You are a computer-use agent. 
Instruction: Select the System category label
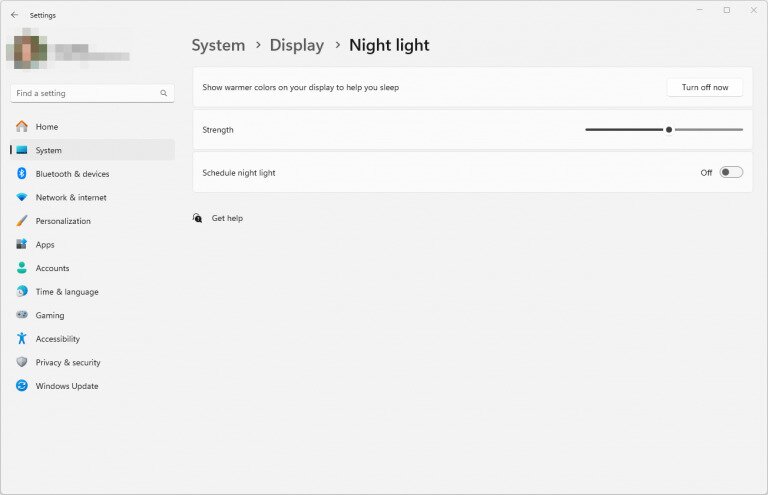(48, 150)
